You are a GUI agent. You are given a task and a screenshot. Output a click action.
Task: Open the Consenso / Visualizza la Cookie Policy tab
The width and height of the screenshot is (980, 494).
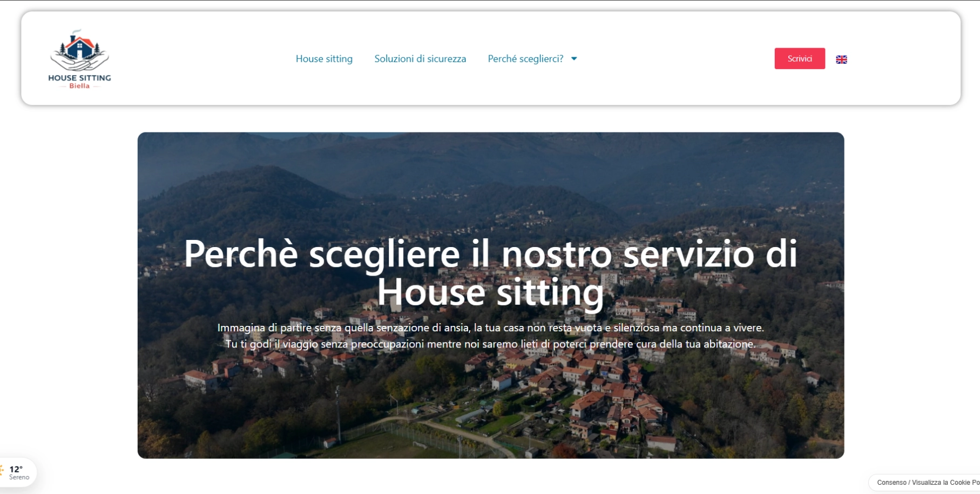tap(925, 482)
